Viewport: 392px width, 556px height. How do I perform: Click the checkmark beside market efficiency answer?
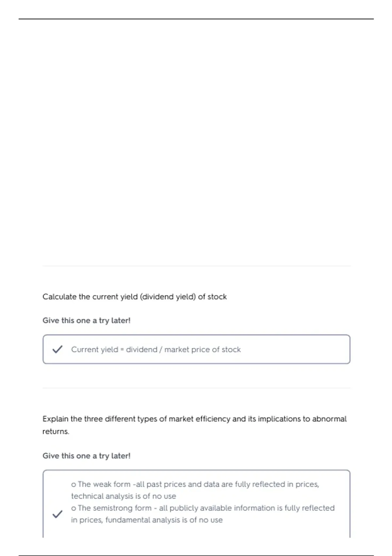pyautogui.click(x=57, y=514)
